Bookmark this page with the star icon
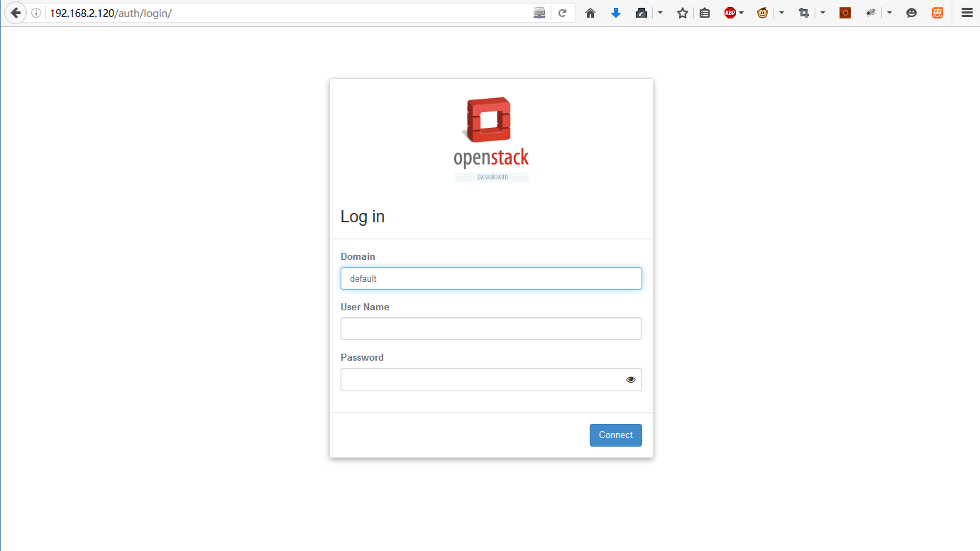Viewport: 980px width, 551px height. [x=682, y=13]
